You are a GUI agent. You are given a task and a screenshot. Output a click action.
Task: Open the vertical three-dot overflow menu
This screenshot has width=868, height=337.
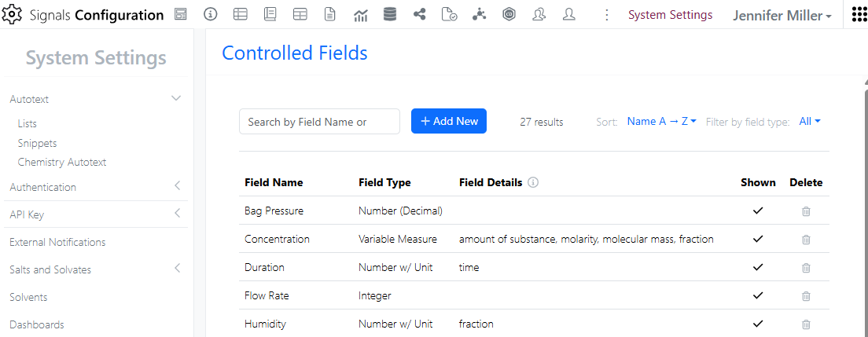tap(607, 15)
